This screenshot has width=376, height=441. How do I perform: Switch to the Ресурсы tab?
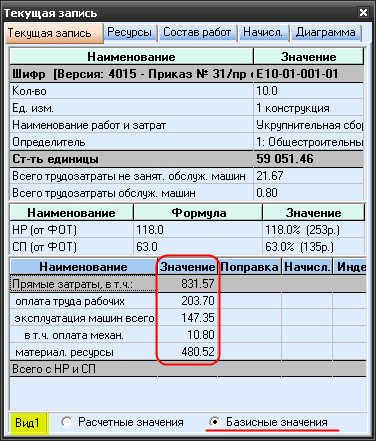[x=130, y=32]
